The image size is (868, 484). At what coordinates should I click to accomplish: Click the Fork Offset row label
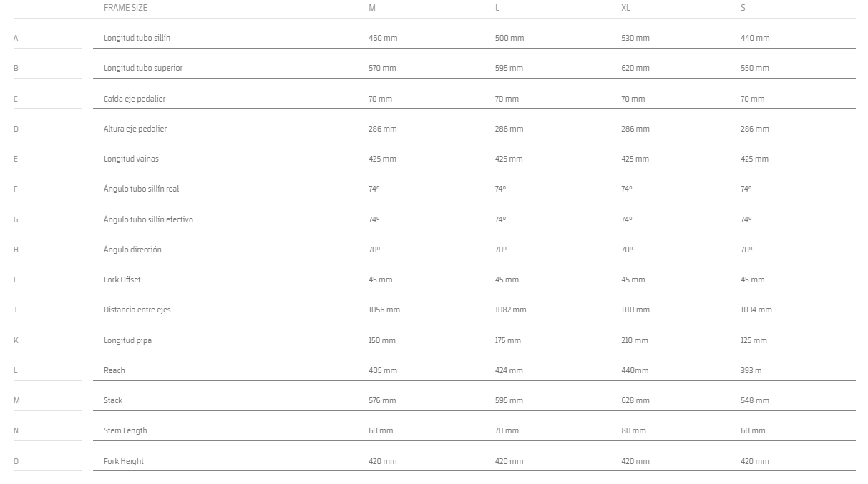pos(122,280)
